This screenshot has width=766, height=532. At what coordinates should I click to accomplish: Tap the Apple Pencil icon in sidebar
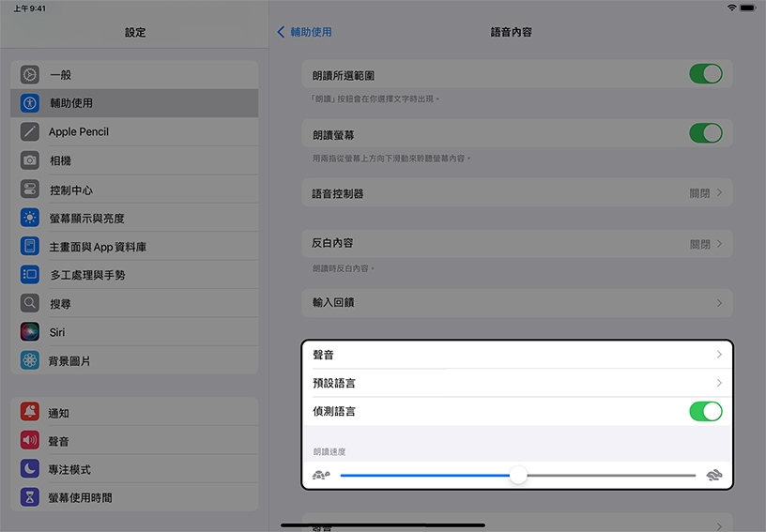(x=30, y=131)
